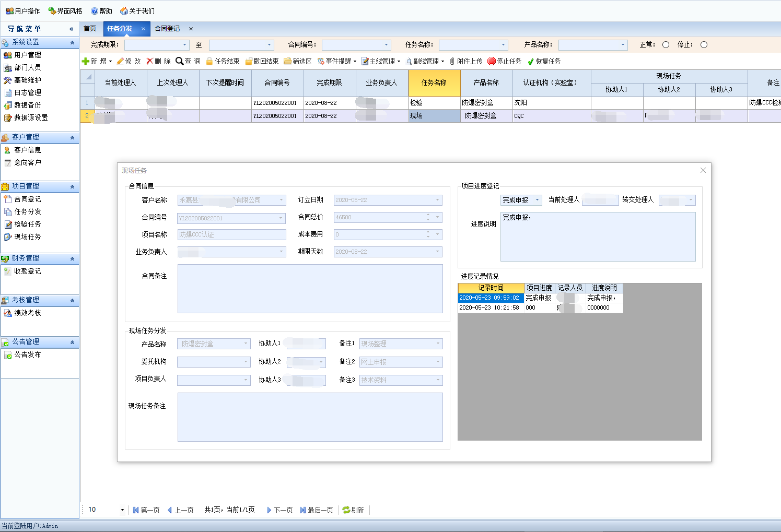This screenshot has width=781, height=532.
Task: Select the 正常 radio button
Action: [666, 45]
